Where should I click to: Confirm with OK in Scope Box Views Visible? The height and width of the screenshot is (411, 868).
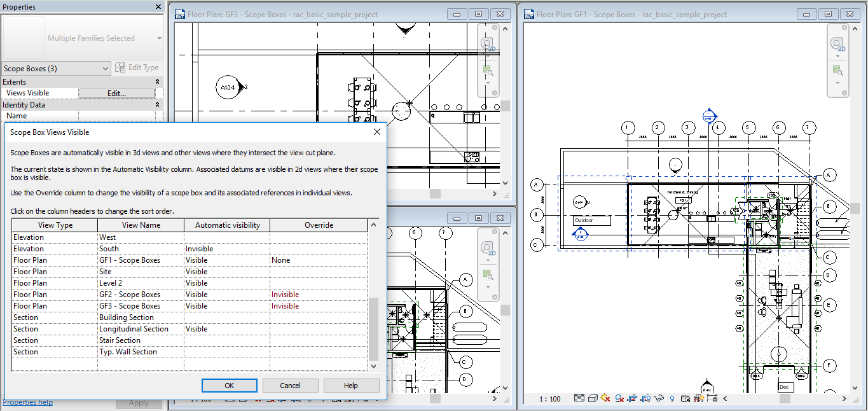229,385
